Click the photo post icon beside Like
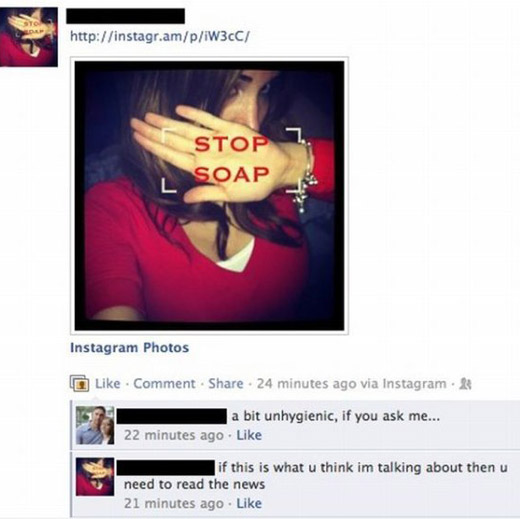 pos(79,383)
